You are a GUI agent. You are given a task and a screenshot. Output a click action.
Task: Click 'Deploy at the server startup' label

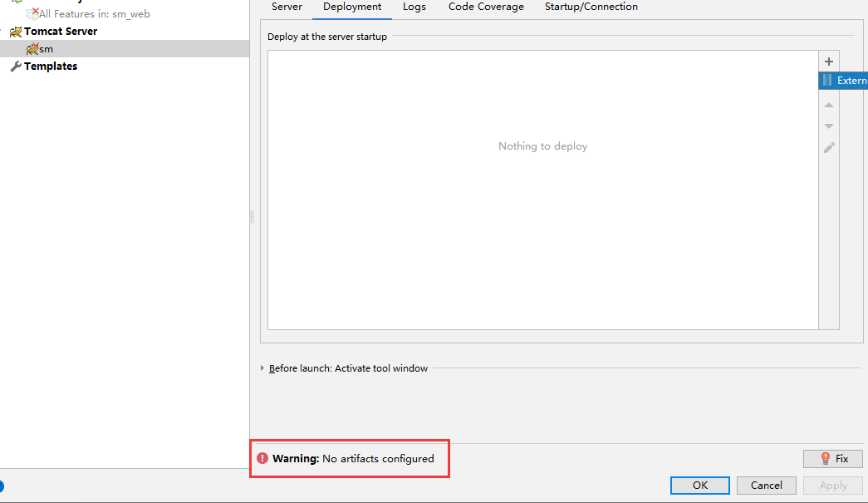(x=327, y=37)
